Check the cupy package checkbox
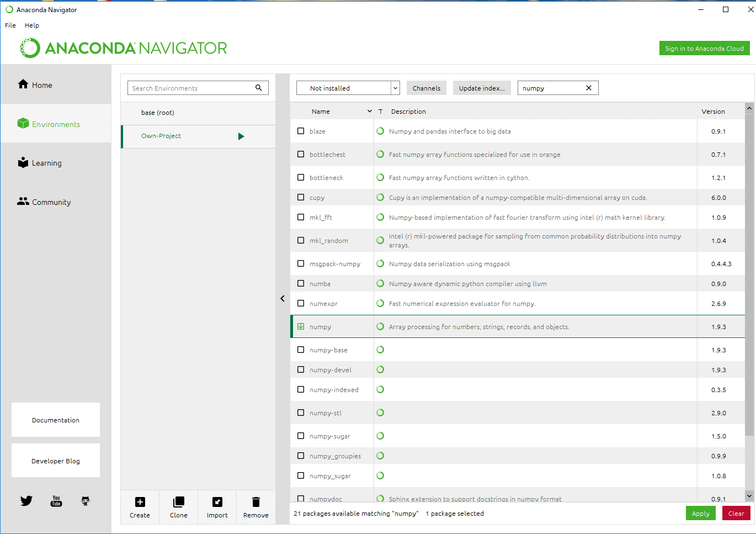This screenshot has height=534, width=756. 301,197
